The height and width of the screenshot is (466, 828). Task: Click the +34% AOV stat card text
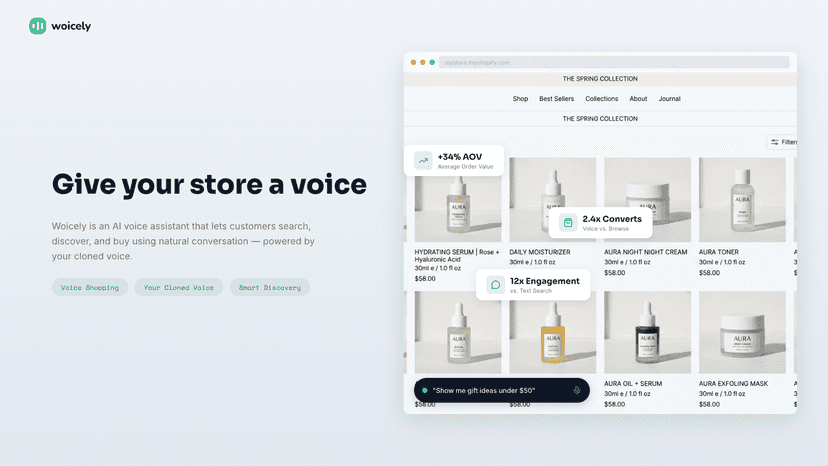pos(465,161)
